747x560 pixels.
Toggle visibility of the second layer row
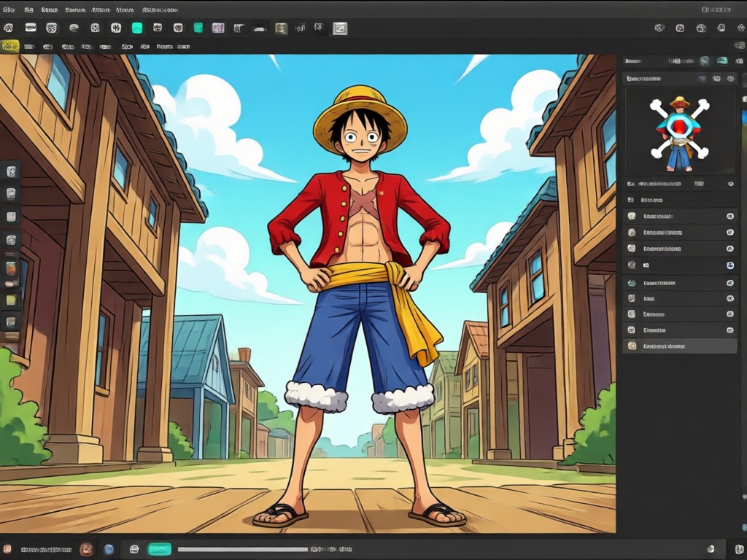tap(729, 233)
